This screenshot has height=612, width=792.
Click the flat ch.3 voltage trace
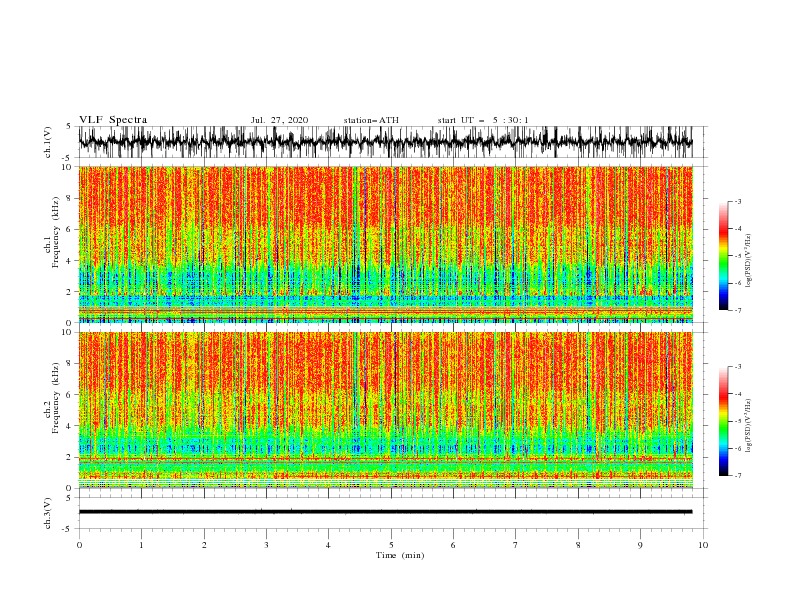tap(385, 512)
